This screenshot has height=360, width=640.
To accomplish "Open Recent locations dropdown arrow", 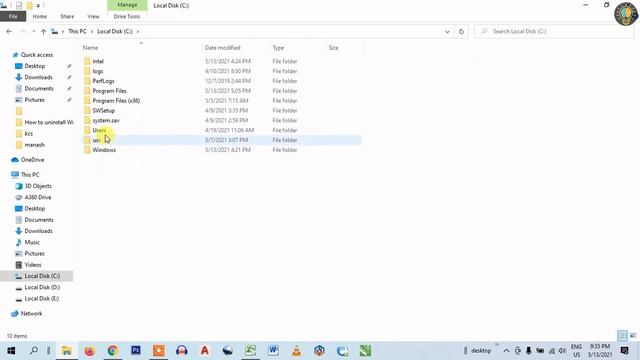I will tap(33, 31).
